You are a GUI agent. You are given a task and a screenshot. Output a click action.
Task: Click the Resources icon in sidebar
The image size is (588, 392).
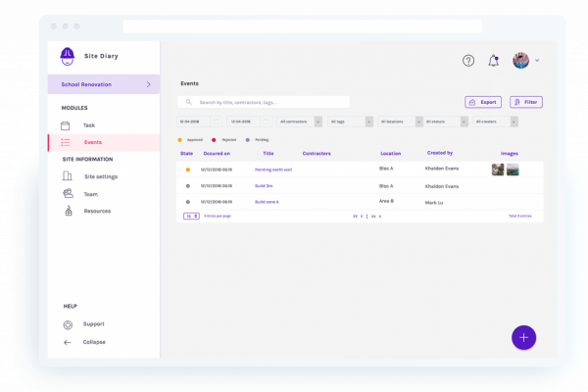click(x=67, y=211)
